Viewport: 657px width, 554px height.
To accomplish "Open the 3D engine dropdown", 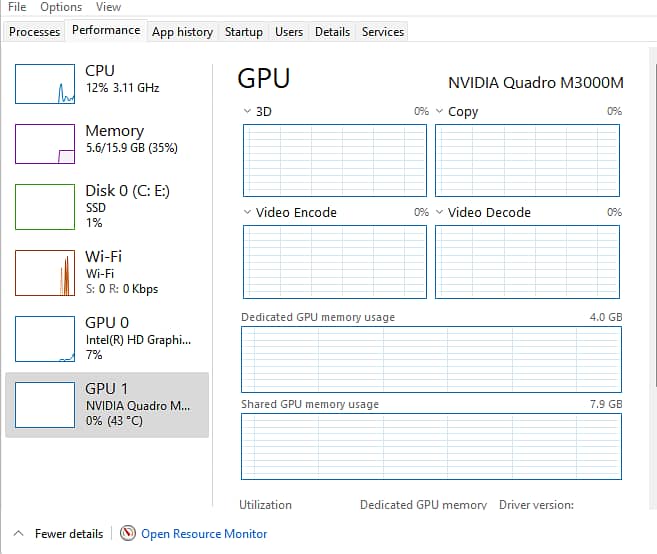I will [248, 112].
